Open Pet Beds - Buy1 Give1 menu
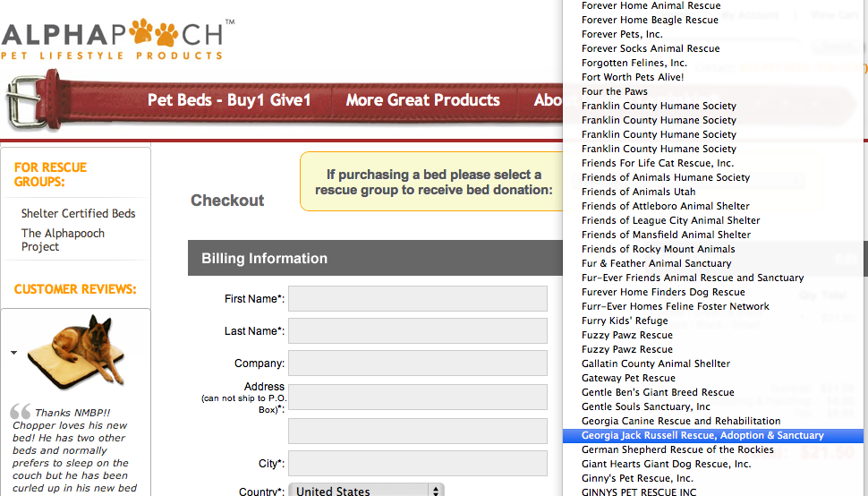Image resolution: width=868 pixels, height=496 pixels. click(x=228, y=100)
